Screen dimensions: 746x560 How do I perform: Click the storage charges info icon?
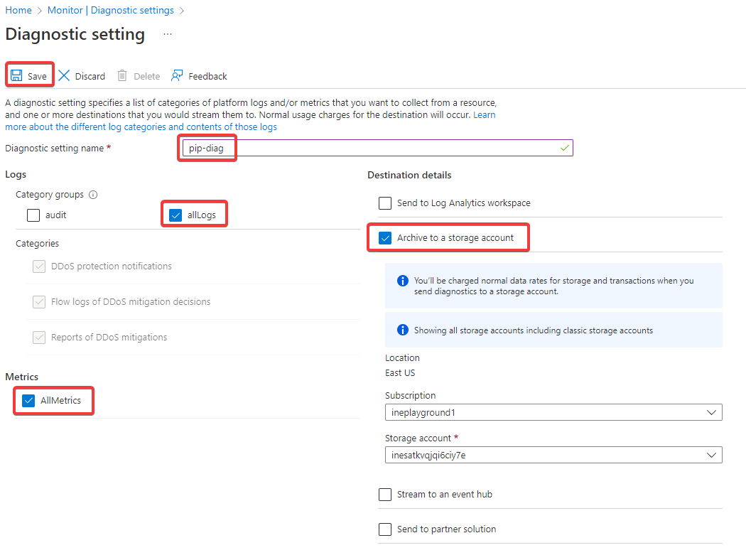pyautogui.click(x=403, y=281)
